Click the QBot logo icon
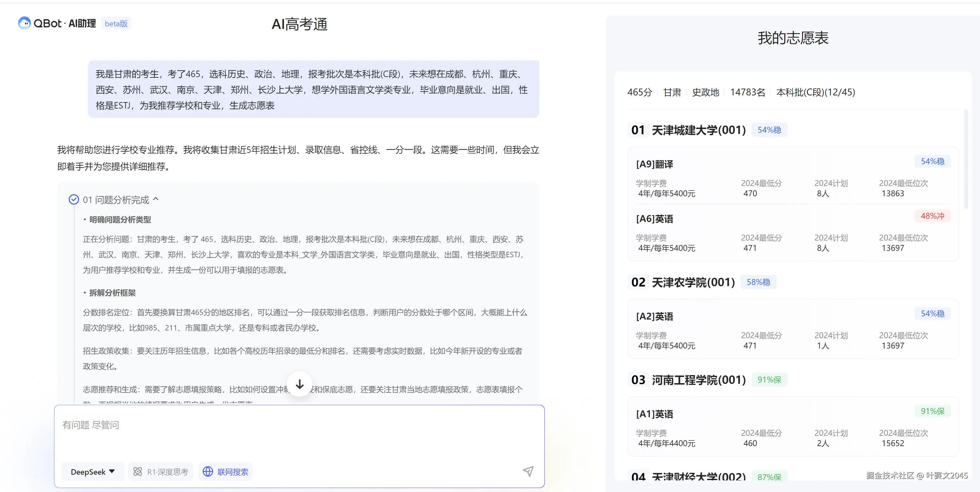980x492 pixels. (x=24, y=23)
